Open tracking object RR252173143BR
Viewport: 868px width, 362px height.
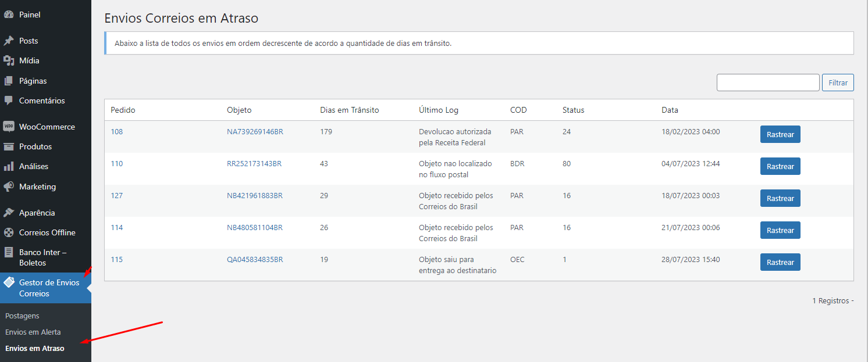click(x=254, y=163)
